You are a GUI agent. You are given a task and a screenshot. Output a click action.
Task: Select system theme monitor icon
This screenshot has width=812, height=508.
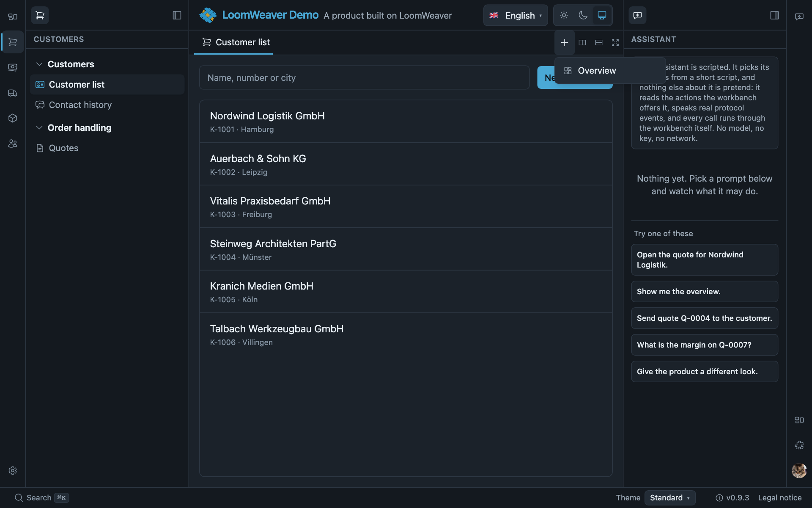coord(602,15)
